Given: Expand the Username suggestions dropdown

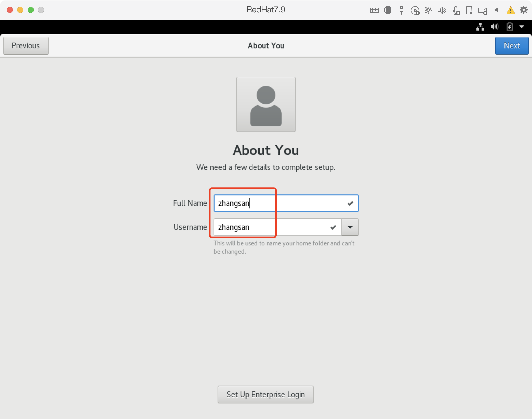Looking at the screenshot, I should 350,227.
